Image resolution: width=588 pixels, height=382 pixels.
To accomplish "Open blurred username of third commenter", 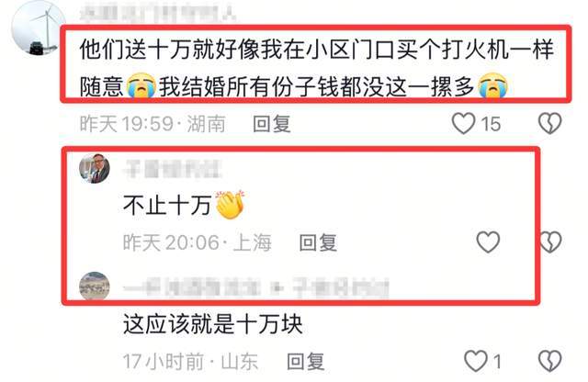I will pos(256,288).
